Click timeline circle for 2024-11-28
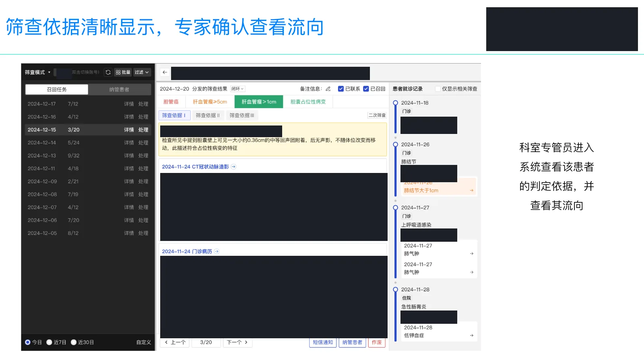The height and width of the screenshot is (362, 644). pyautogui.click(x=395, y=290)
